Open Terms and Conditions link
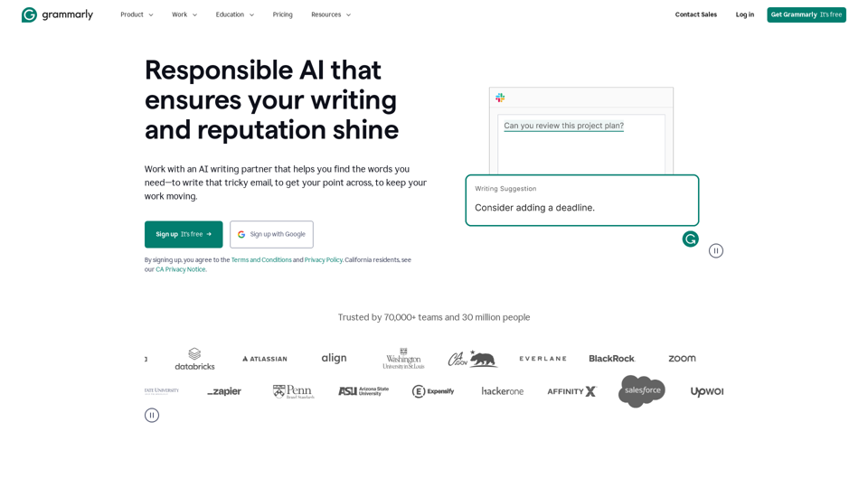The image size is (868, 488). coord(261,259)
